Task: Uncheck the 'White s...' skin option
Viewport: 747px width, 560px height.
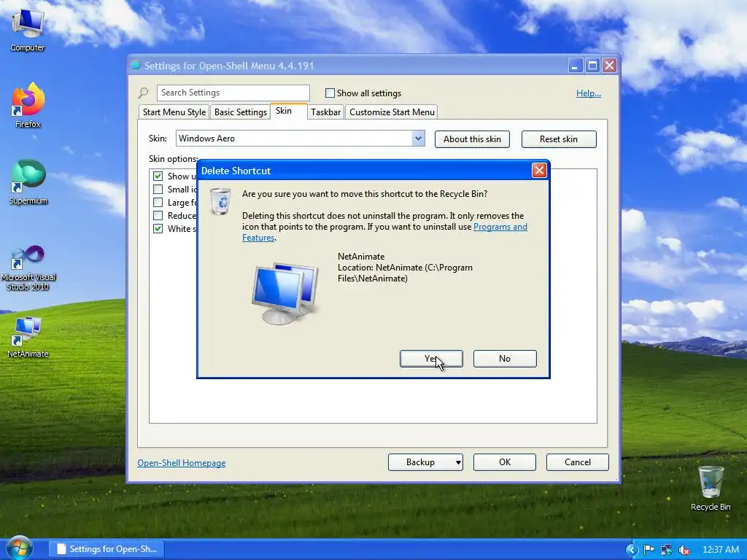Action: click(158, 228)
